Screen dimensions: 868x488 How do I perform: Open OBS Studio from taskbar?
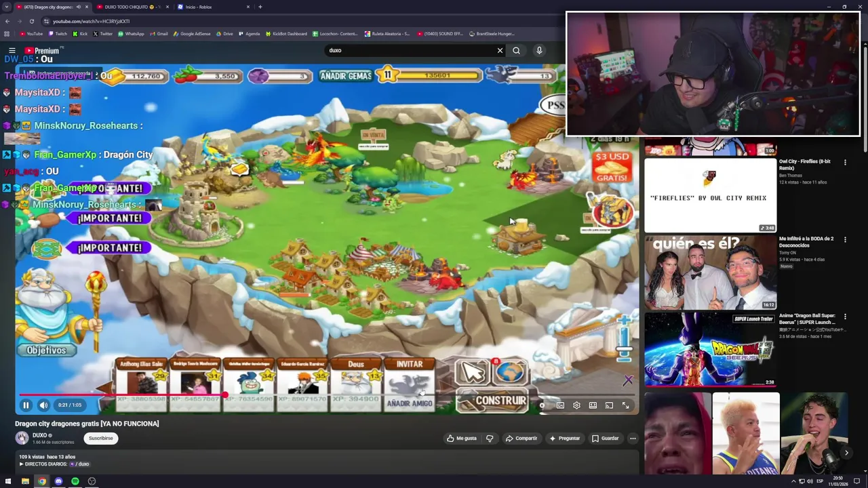tap(92, 481)
